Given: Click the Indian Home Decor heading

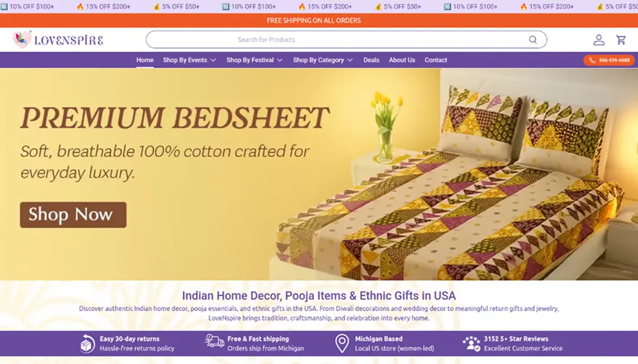Looking at the screenshot, I should point(318,296).
